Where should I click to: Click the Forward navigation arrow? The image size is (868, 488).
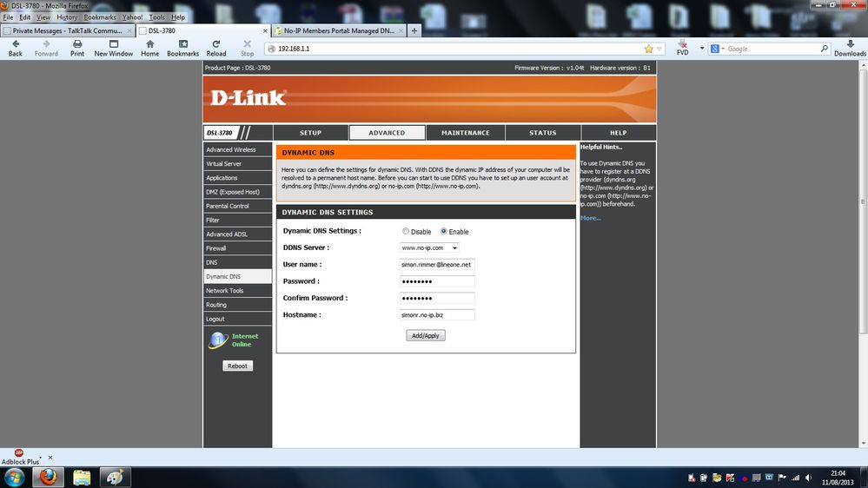tap(46, 44)
